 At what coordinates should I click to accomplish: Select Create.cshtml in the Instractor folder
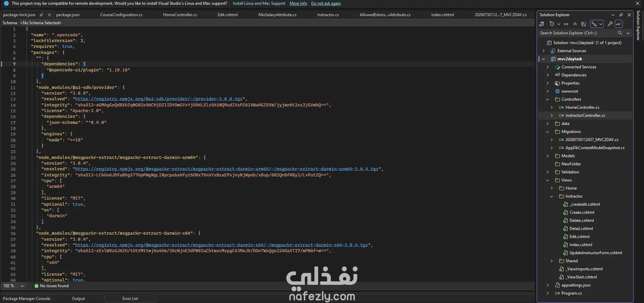pos(582,212)
